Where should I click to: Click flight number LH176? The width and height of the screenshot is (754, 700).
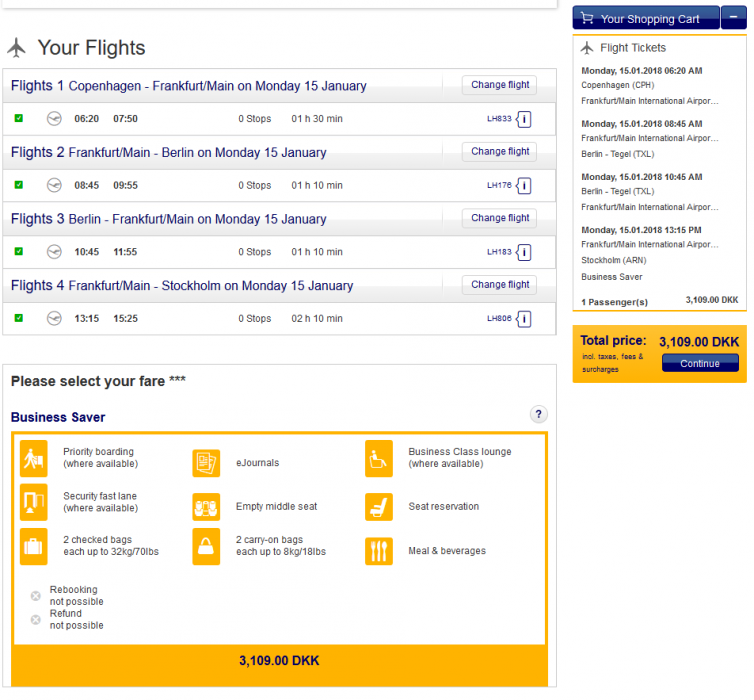pyautogui.click(x=499, y=185)
